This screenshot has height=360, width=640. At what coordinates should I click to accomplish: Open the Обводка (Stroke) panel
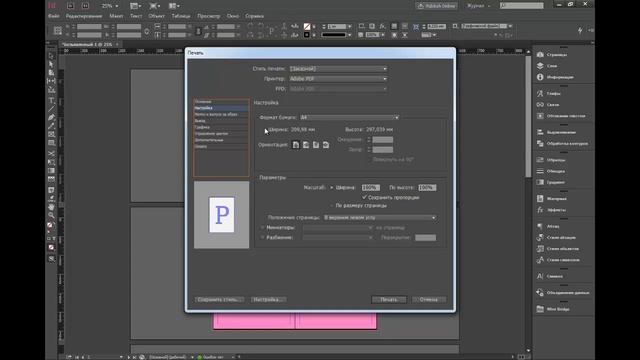tap(551, 171)
